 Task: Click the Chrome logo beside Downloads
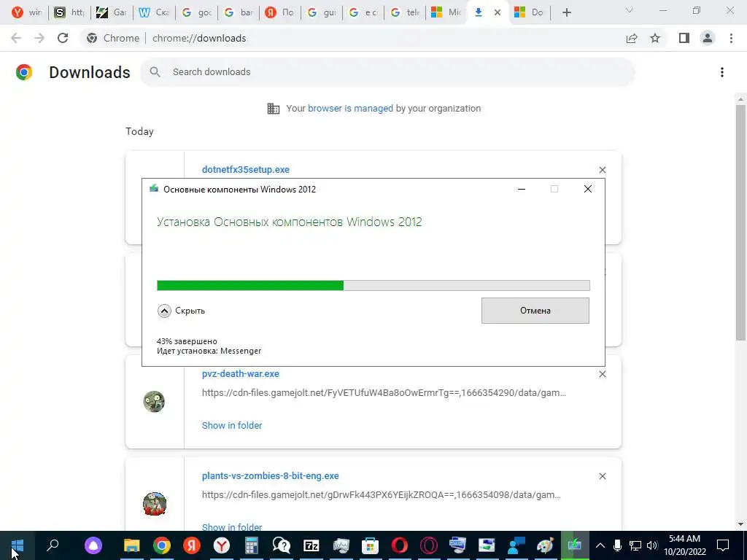tap(24, 72)
